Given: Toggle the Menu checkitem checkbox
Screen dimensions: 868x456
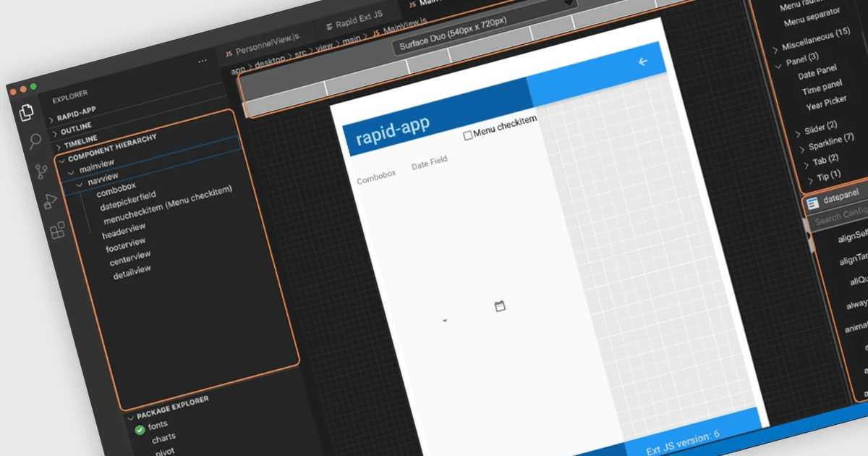Looking at the screenshot, I should [468, 135].
